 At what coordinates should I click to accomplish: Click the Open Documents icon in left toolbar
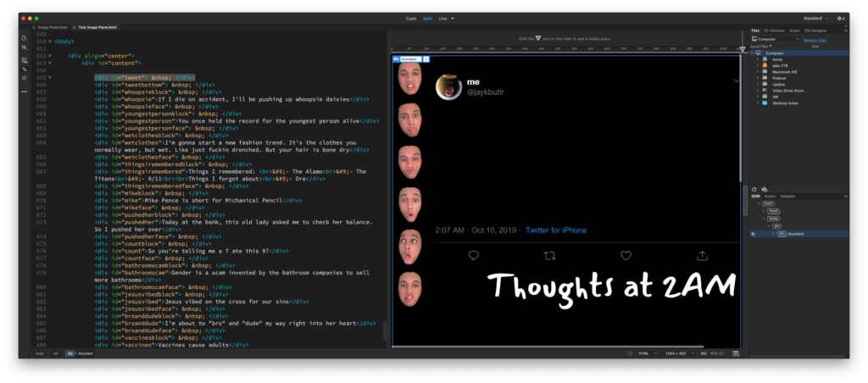click(x=25, y=39)
